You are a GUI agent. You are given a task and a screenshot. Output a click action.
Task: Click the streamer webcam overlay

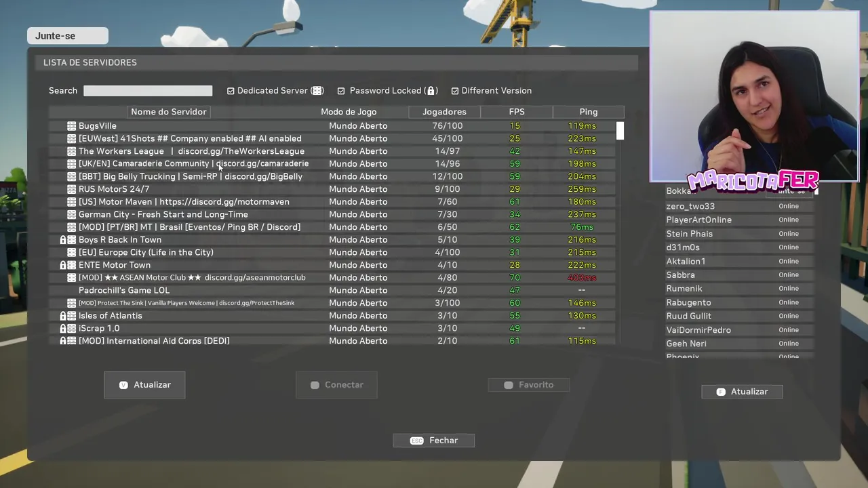coord(754,96)
